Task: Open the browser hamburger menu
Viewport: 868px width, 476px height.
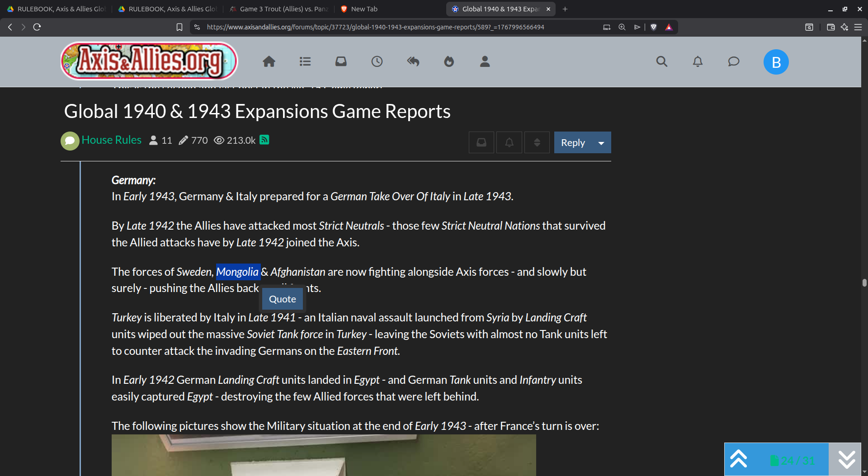Action: [x=859, y=27]
